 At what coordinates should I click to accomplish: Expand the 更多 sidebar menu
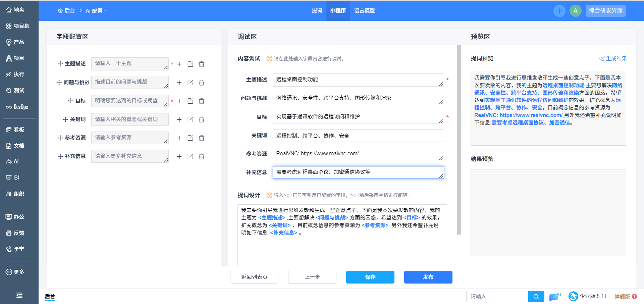click(15, 272)
